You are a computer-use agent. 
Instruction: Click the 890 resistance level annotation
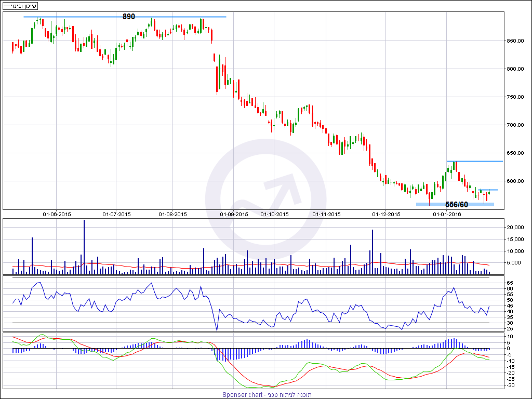click(x=129, y=17)
